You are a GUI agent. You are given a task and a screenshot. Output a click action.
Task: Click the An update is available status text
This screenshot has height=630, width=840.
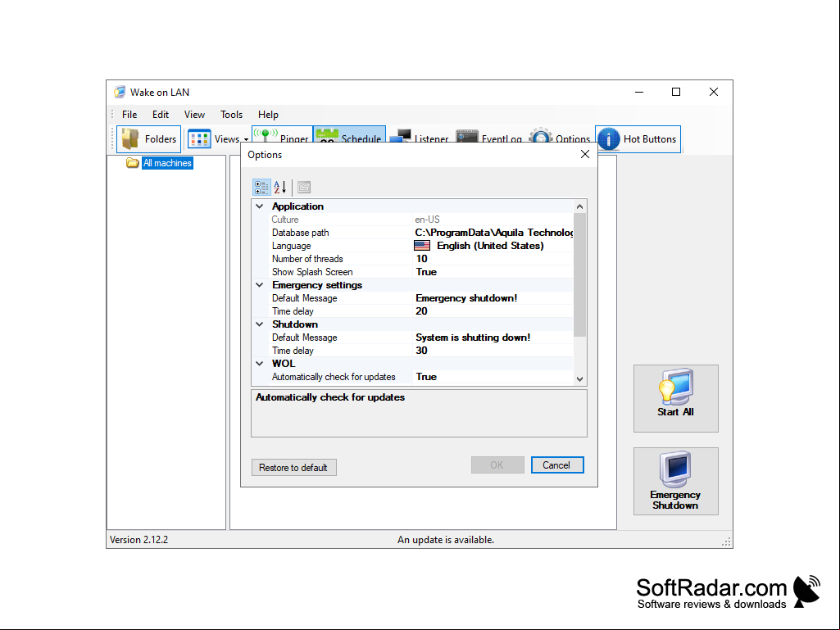[x=446, y=540]
